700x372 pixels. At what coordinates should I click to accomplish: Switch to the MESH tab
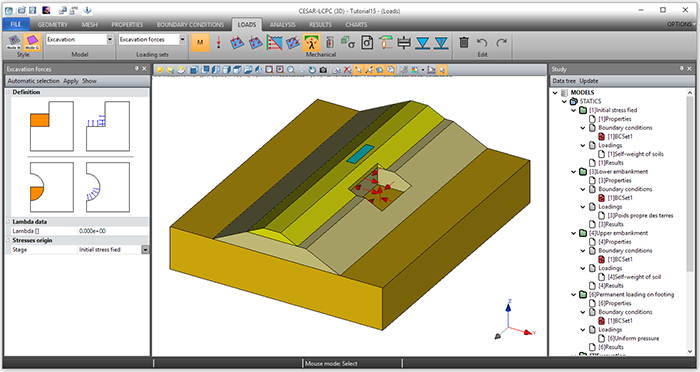pos(90,25)
